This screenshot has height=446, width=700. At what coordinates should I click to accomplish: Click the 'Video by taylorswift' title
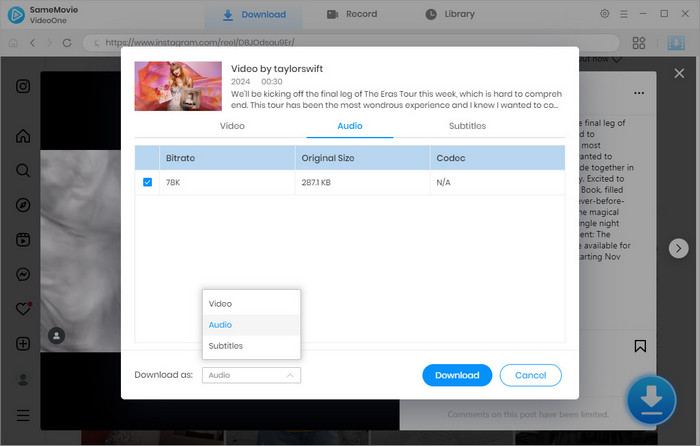pyautogui.click(x=277, y=69)
